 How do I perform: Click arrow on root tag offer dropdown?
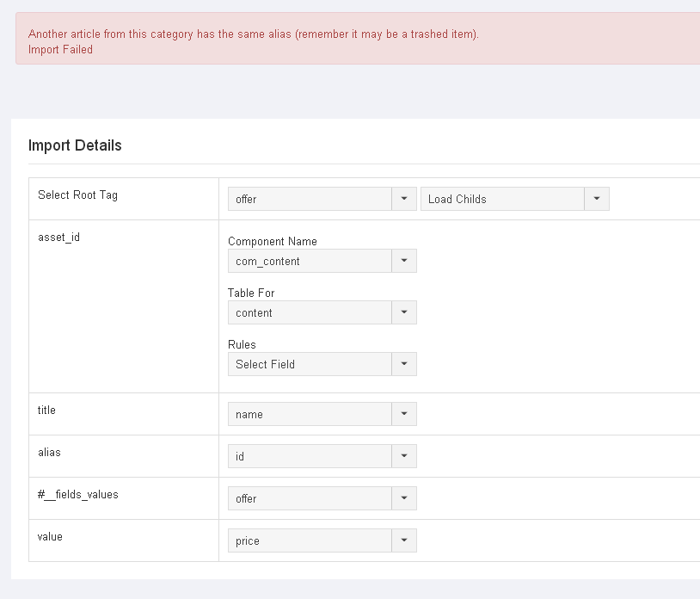[x=404, y=199]
